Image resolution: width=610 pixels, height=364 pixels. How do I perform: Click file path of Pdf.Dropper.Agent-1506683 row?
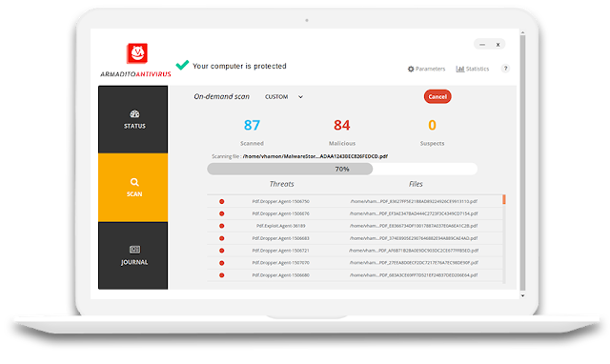(414, 238)
